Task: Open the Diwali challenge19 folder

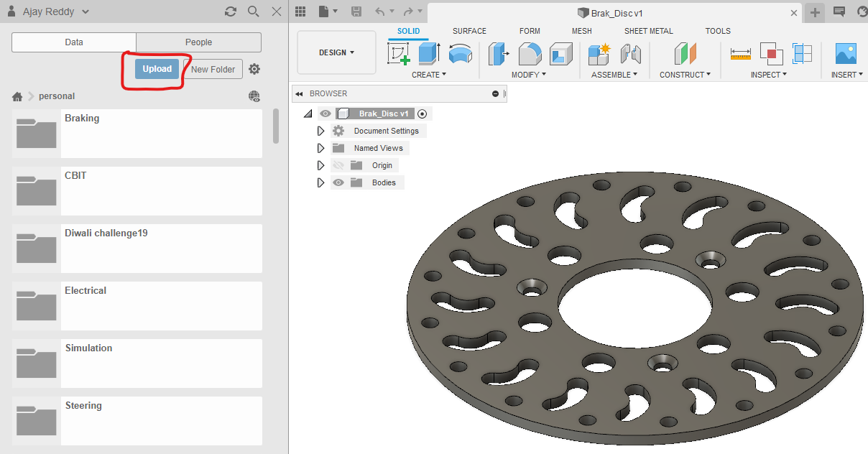Action: coord(137,249)
